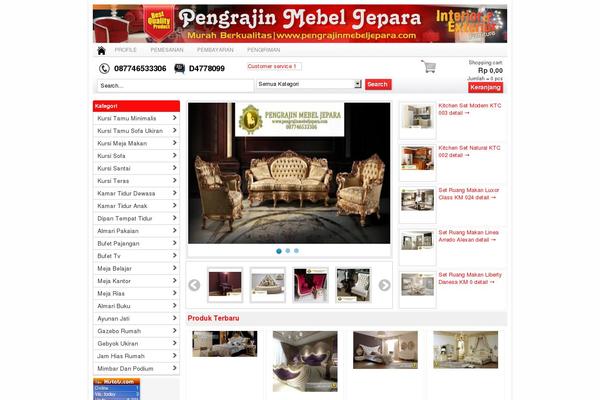Open the Almari Pakaian category

click(x=136, y=231)
